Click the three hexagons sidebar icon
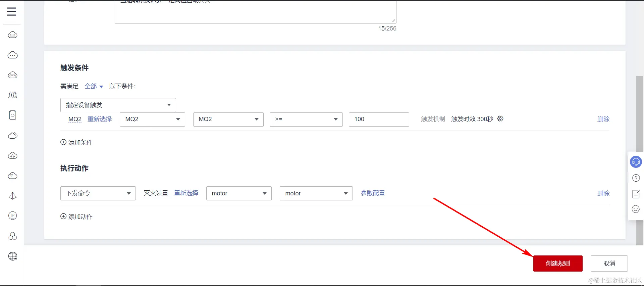 (12, 236)
